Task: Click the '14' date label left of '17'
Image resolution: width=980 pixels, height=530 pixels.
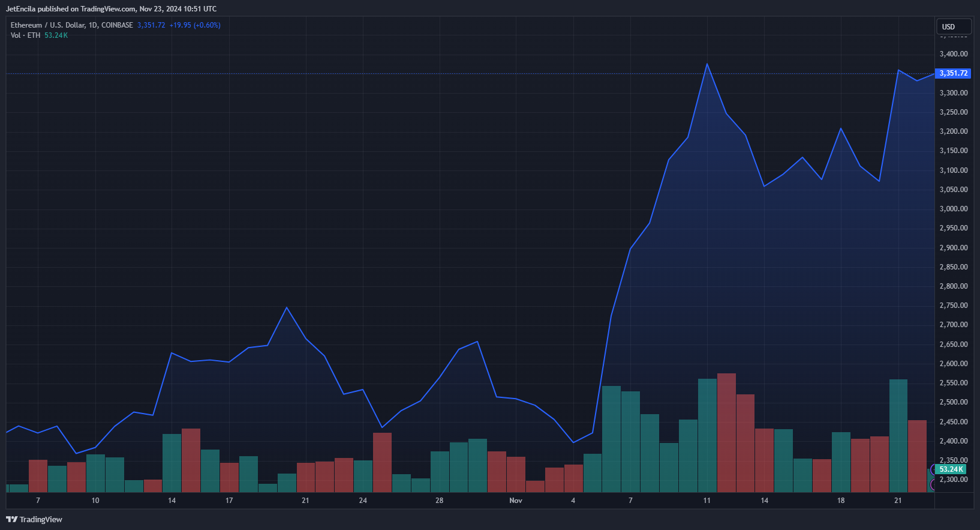Action: click(172, 501)
